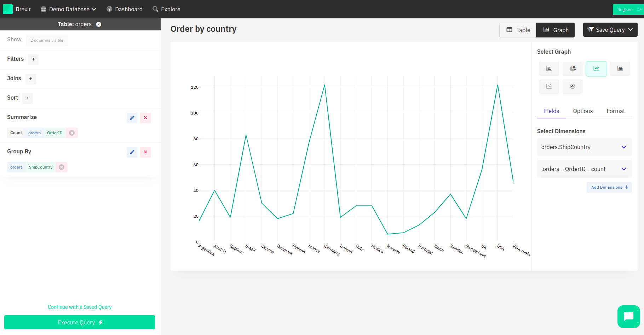This screenshot has height=335, width=644.
Task: Switch to the Graph view
Action: coord(556,30)
